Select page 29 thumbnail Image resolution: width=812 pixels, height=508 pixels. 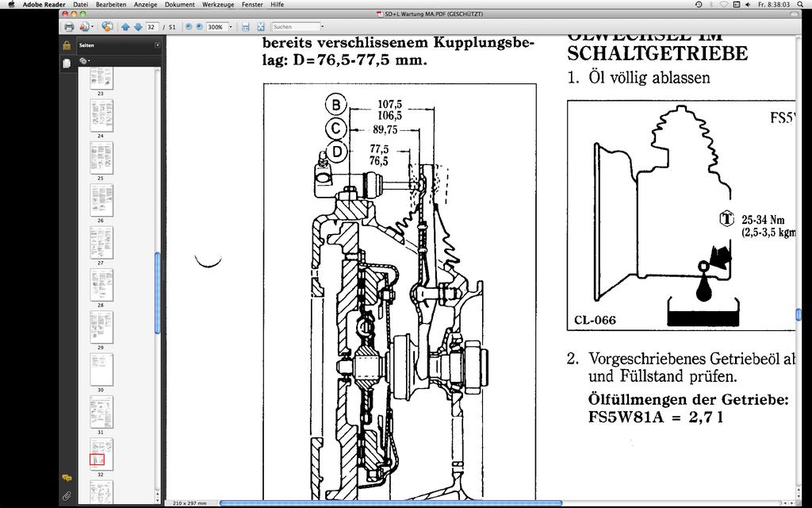(101, 327)
